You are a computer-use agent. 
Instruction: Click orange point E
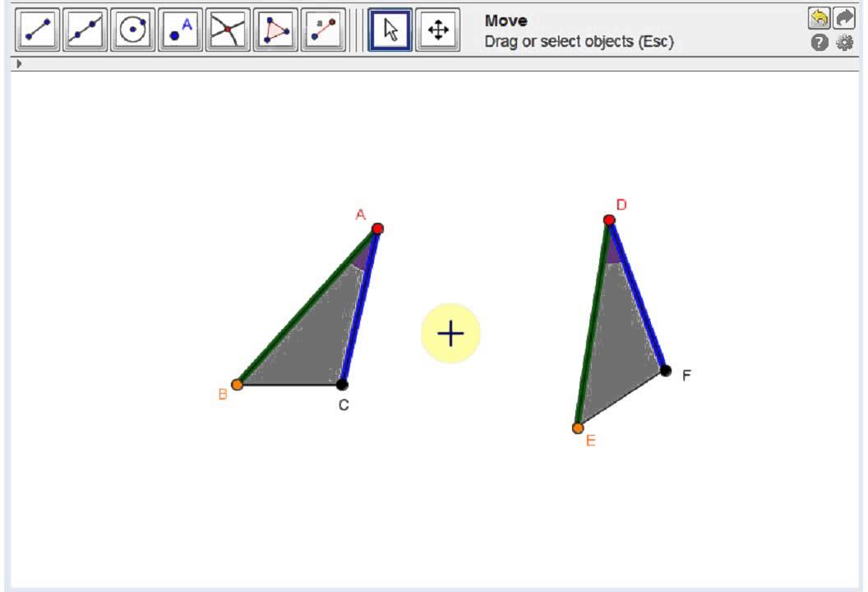pos(577,428)
